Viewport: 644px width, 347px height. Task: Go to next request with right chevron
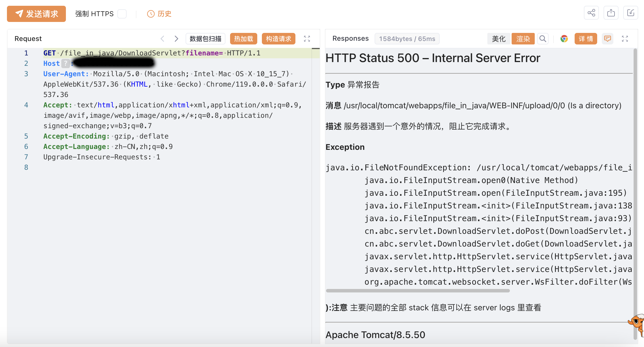(x=176, y=39)
